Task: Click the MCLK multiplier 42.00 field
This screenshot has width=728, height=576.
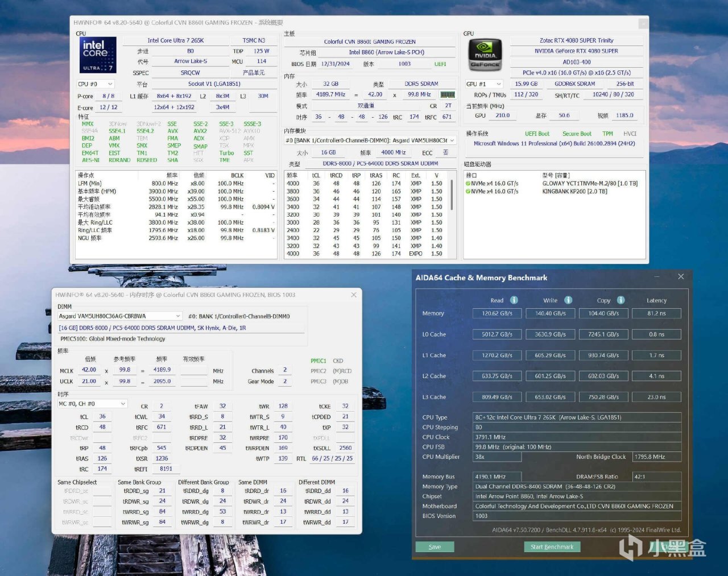Action: pos(89,370)
